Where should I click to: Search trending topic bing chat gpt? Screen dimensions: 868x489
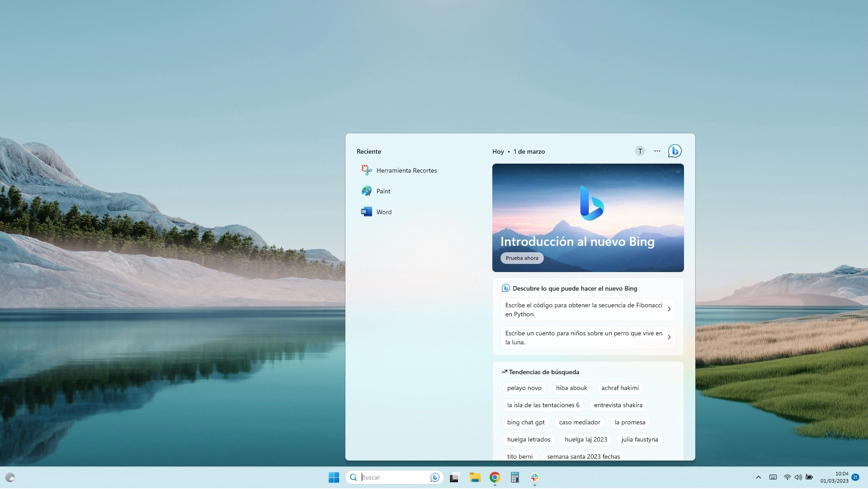click(526, 423)
